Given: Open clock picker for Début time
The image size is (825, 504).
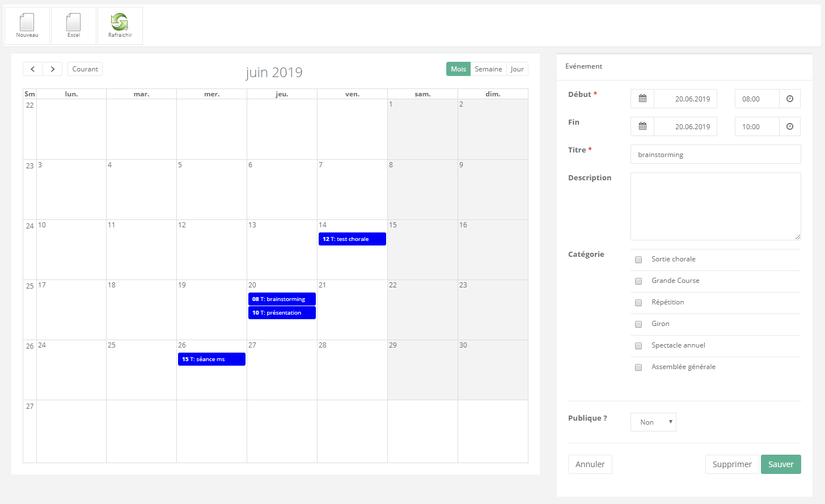Looking at the screenshot, I should (x=789, y=99).
